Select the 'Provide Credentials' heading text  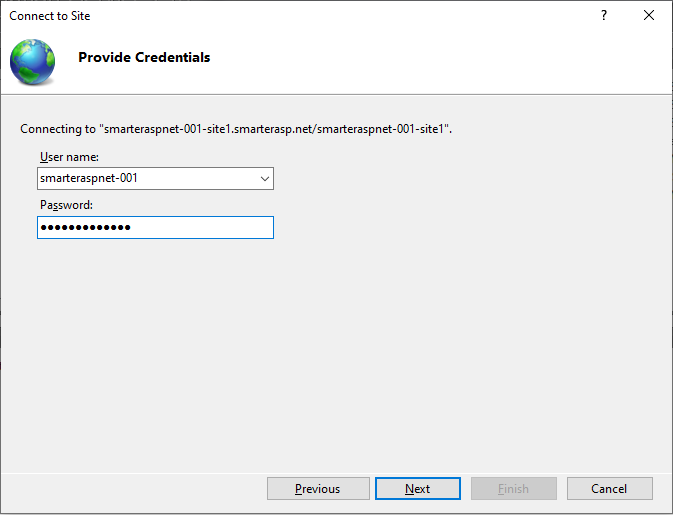[144, 57]
